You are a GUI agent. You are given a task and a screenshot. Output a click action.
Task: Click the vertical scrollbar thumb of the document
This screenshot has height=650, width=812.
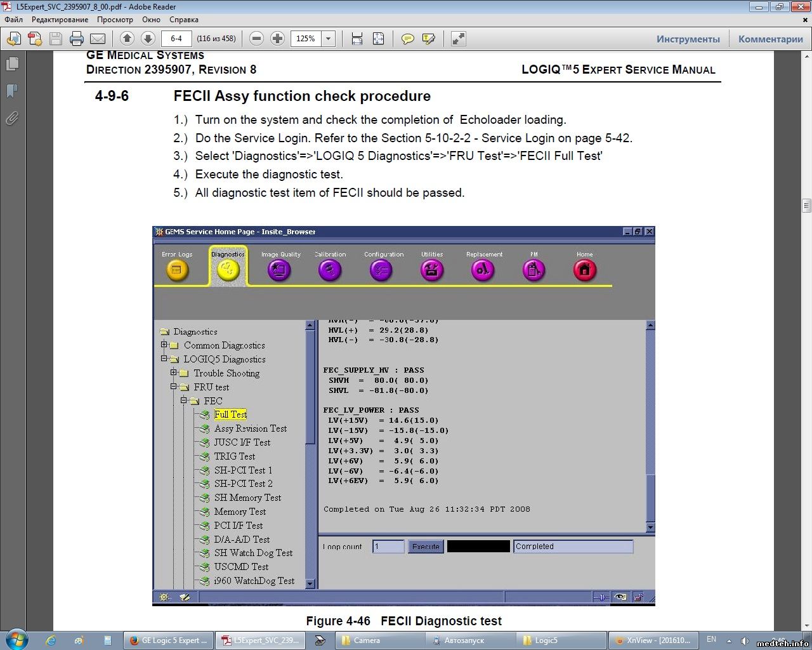pyautogui.click(x=806, y=205)
